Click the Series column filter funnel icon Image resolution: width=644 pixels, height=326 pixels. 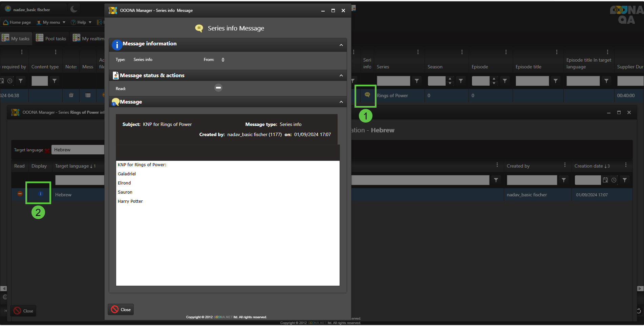point(417,81)
